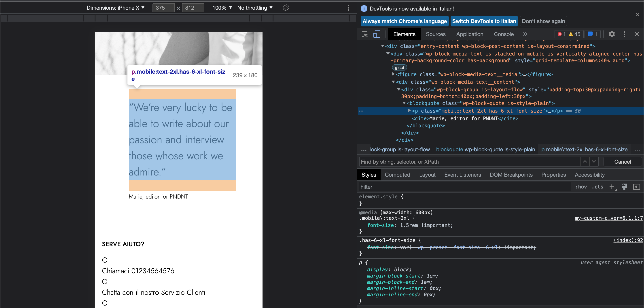Open my-custom-c…ver=6.1.1:7 stylesheet link
Image resolution: width=644 pixels, height=308 pixels.
click(608, 218)
